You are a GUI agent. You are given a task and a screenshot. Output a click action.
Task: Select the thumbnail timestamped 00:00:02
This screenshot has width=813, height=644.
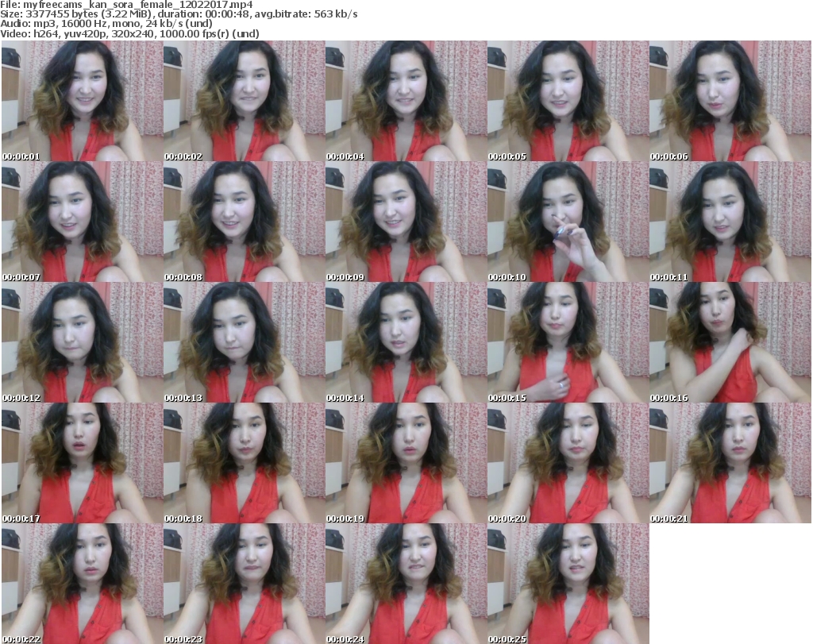coord(245,101)
